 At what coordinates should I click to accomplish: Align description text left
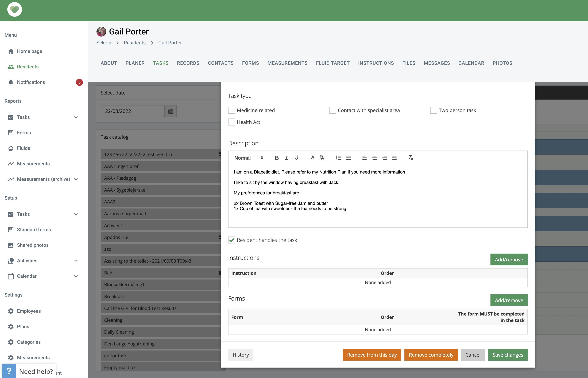point(365,158)
